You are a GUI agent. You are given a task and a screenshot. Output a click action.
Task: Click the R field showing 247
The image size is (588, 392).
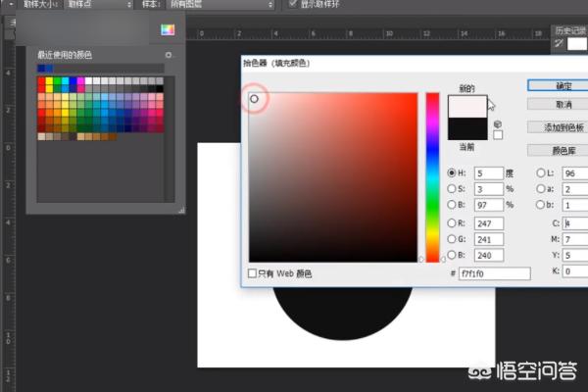click(x=489, y=223)
